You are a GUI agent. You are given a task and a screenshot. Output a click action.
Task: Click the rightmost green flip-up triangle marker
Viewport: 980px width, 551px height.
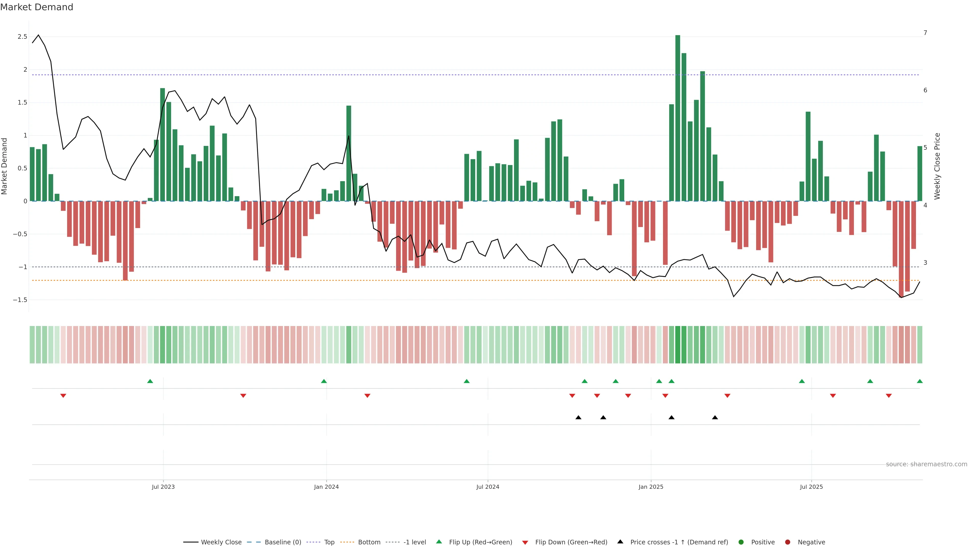[920, 381]
